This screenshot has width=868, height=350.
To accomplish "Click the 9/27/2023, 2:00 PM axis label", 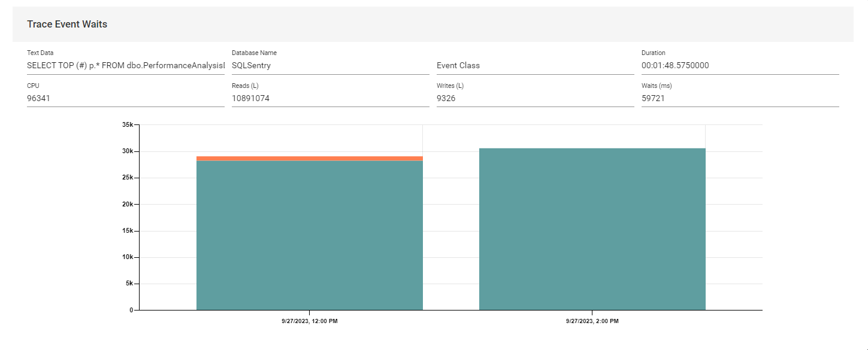I will coord(592,321).
